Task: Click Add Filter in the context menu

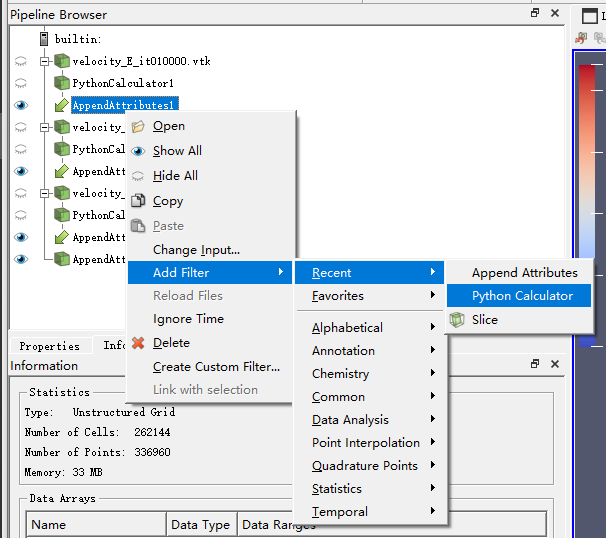Action: pos(210,272)
